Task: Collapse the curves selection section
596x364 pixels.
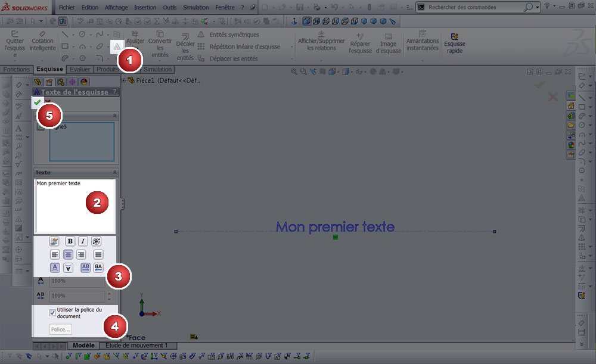Action: tap(114, 116)
